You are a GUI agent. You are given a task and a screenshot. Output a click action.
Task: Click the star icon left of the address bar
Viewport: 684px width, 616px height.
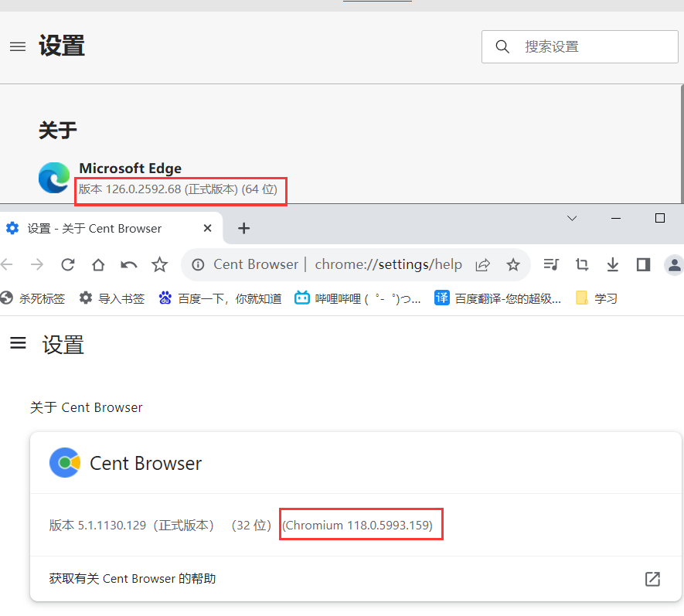pos(159,264)
